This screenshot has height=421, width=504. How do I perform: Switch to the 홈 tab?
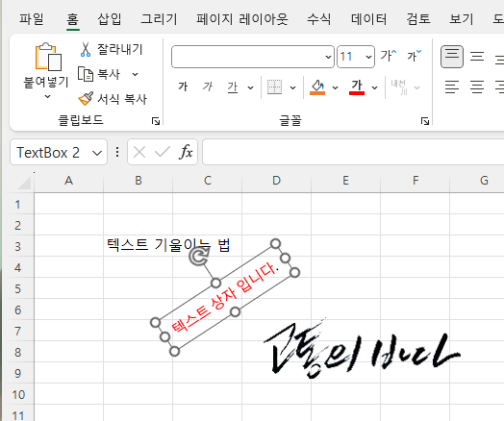73,19
